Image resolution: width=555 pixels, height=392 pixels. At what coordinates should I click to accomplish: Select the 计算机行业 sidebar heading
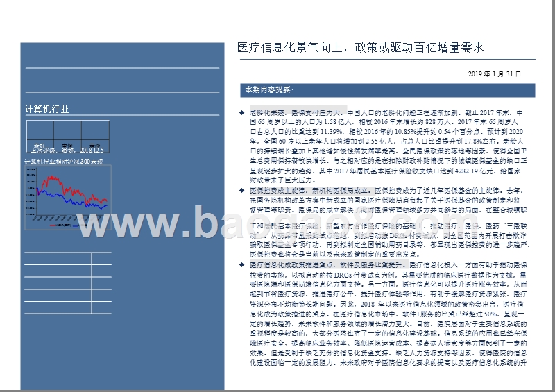click(47, 109)
